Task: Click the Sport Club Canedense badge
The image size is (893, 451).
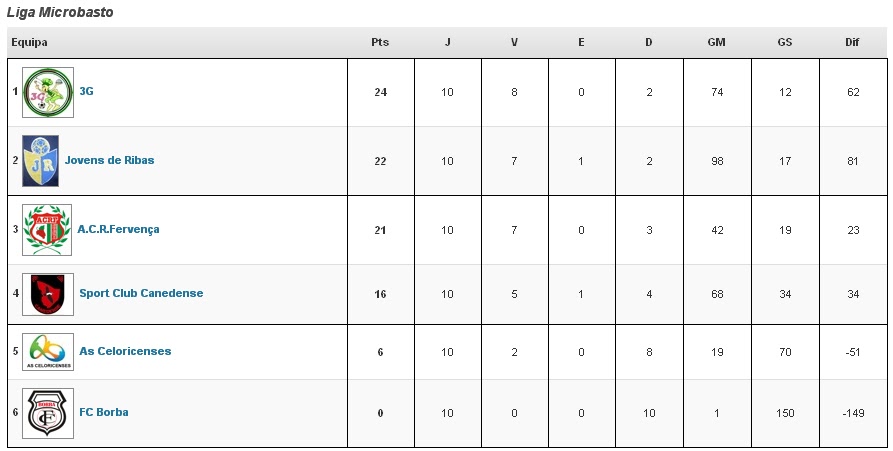Action: (48, 294)
